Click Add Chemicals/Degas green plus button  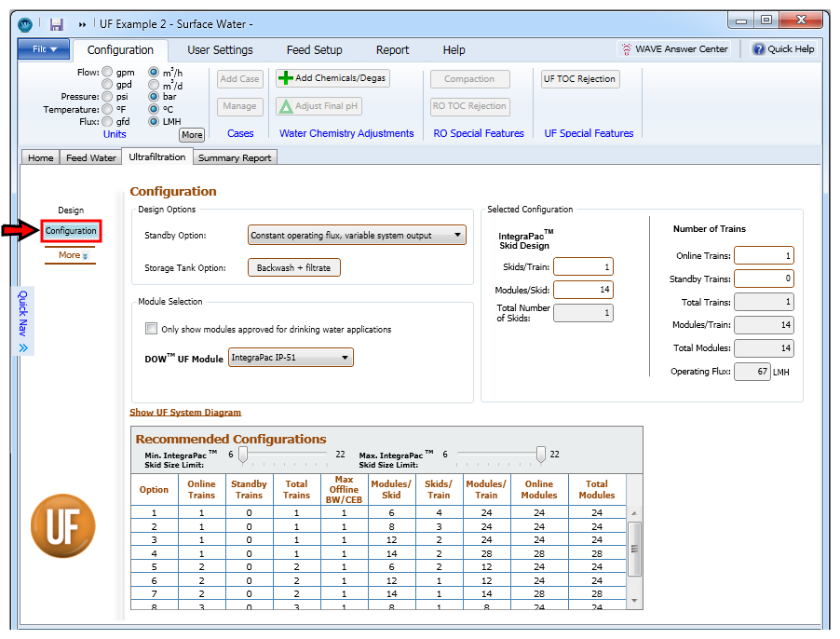(332, 78)
